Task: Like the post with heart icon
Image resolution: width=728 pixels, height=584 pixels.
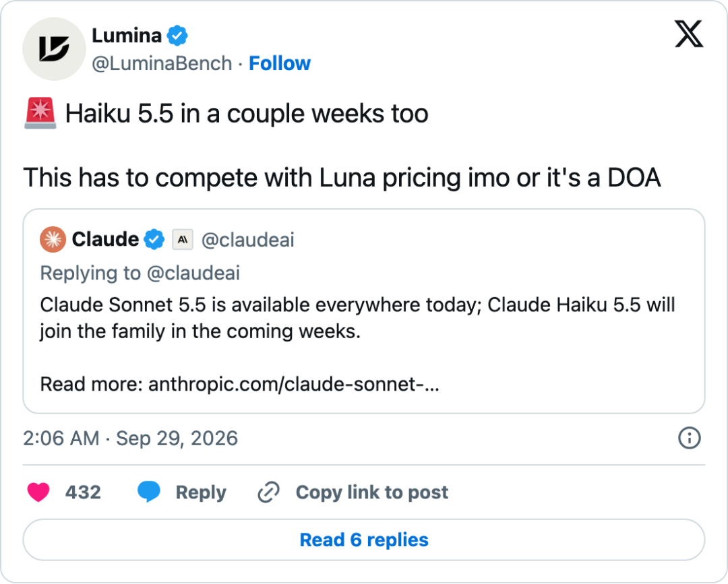Action: coord(38,492)
